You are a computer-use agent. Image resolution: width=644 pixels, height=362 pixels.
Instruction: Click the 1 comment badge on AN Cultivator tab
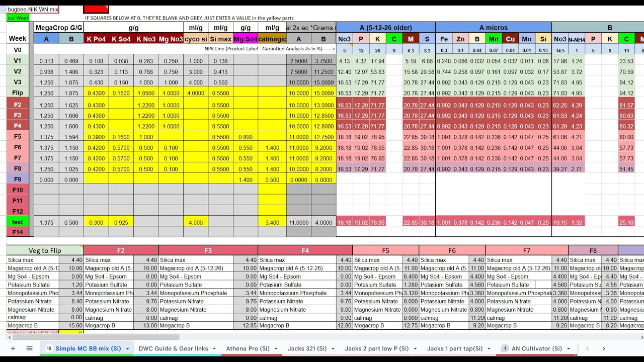(x=505, y=348)
